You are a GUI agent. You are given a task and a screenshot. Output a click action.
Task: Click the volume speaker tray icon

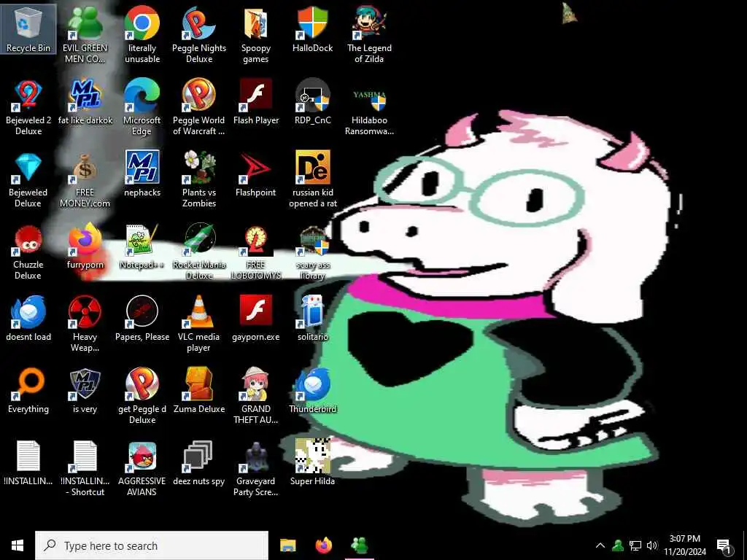click(x=652, y=545)
